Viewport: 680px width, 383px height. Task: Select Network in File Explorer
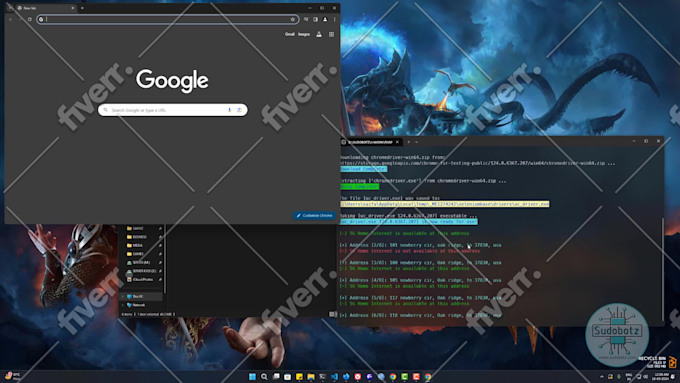pos(139,305)
